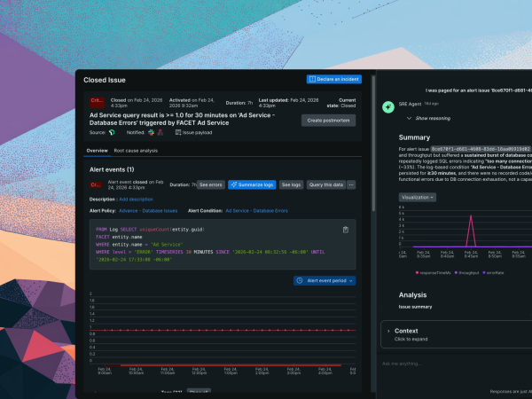Viewport: 532px width, 399px height.
Task: Toggle the errorRate legend series
Action: tap(493, 273)
